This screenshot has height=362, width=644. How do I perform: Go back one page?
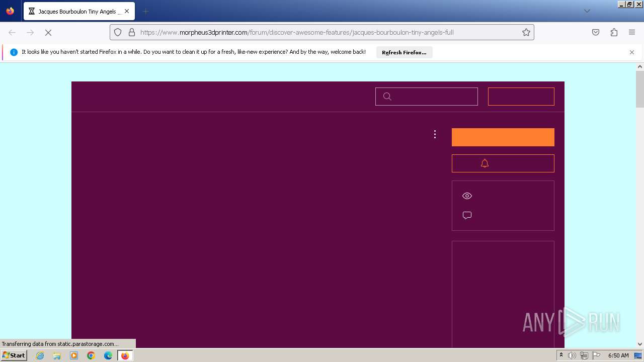click(x=12, y=32)
